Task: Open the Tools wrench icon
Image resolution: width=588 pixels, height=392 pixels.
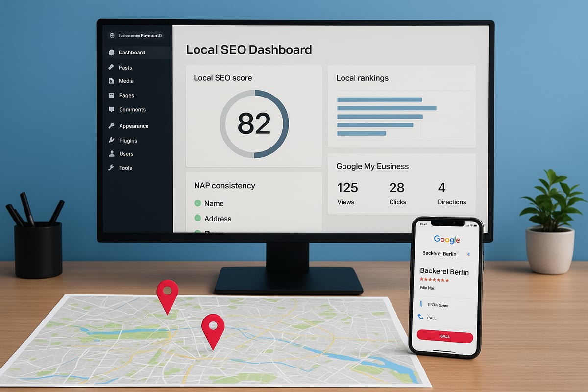Action: coord(112,168)
